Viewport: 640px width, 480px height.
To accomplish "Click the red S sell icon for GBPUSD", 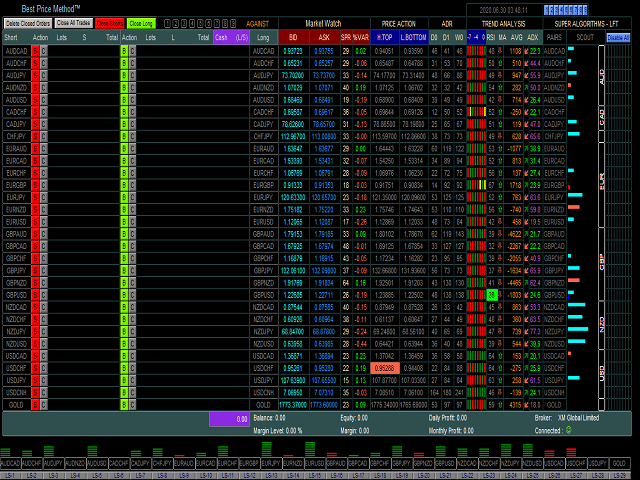I will coord(36,295).
